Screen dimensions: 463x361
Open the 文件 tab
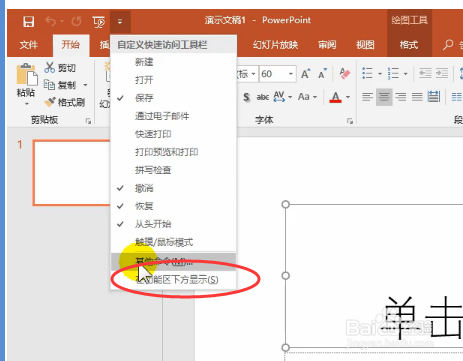point(29,45)
